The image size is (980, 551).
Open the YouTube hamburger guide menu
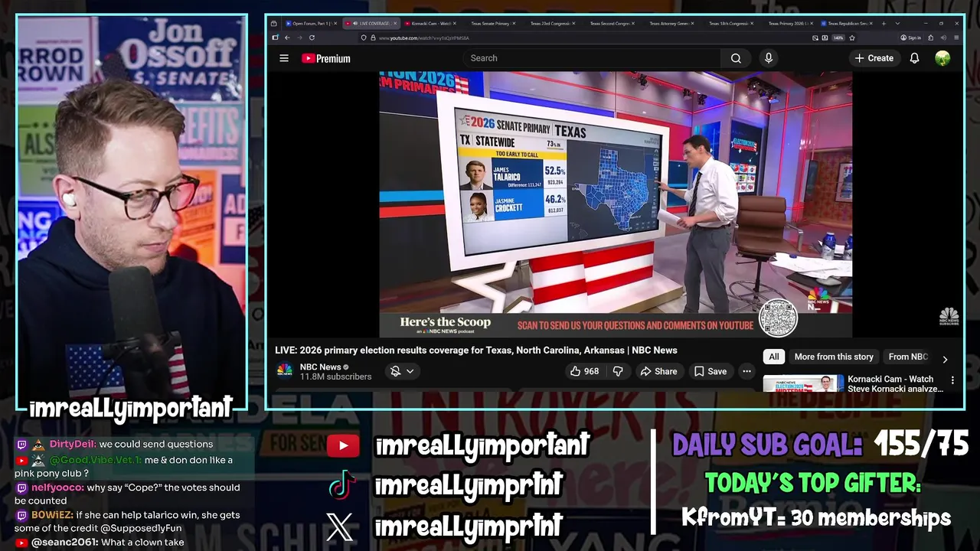[284, 58]
